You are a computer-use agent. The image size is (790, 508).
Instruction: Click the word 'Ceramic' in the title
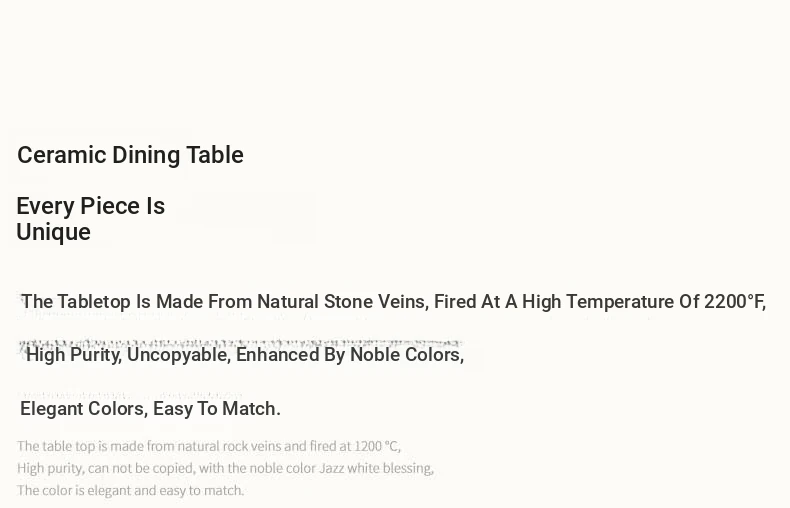coord(62,155)
